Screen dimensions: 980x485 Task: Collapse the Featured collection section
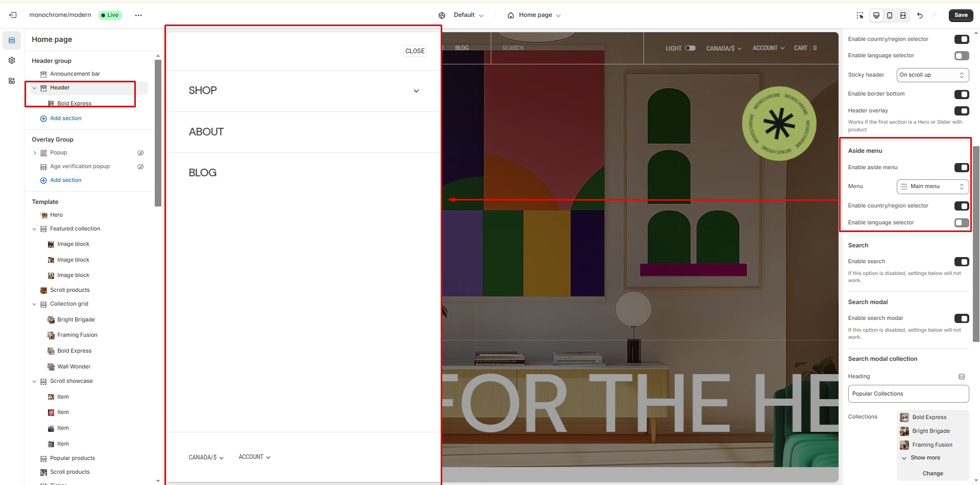click(35, 229)
